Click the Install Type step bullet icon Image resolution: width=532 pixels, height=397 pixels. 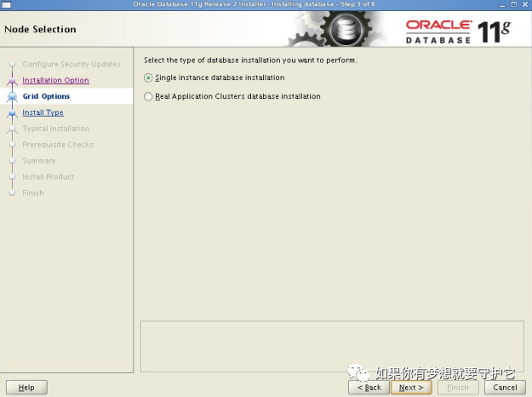pos(12,113)
